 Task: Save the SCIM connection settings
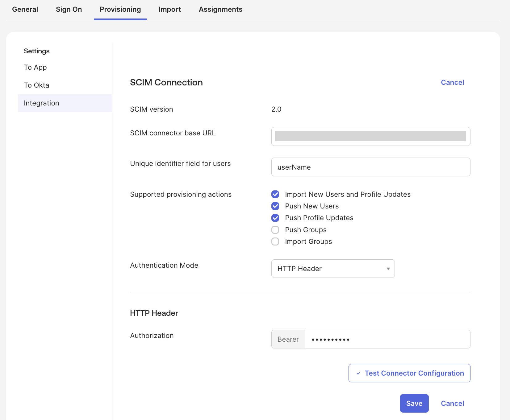coord(414,403)
